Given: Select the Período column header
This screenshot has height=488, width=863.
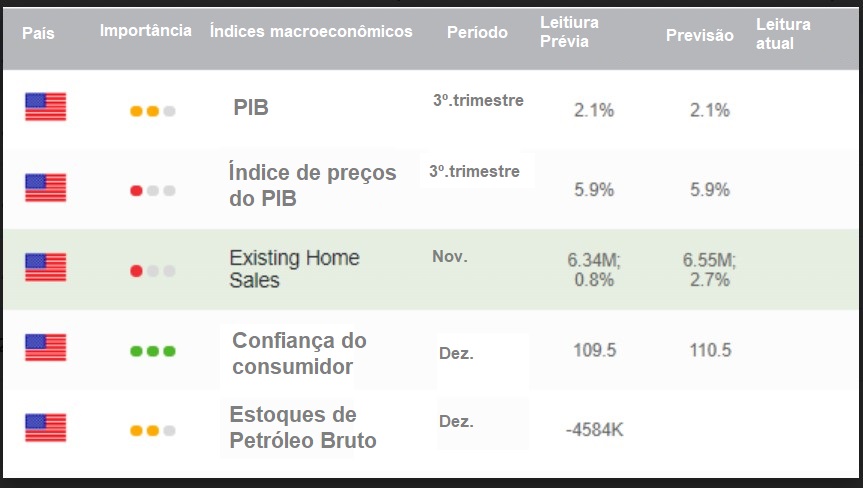Looking at the screenshot, I should (x=477, y=32).
